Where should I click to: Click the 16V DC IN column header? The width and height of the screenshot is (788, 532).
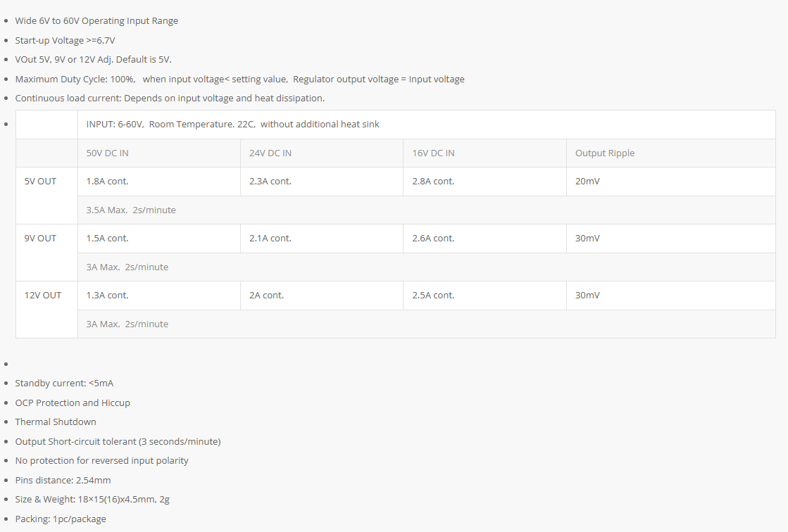(484, 153)
